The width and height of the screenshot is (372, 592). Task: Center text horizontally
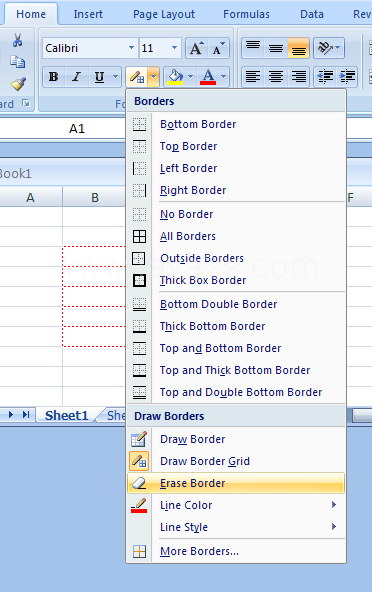(x=276, y=77)
